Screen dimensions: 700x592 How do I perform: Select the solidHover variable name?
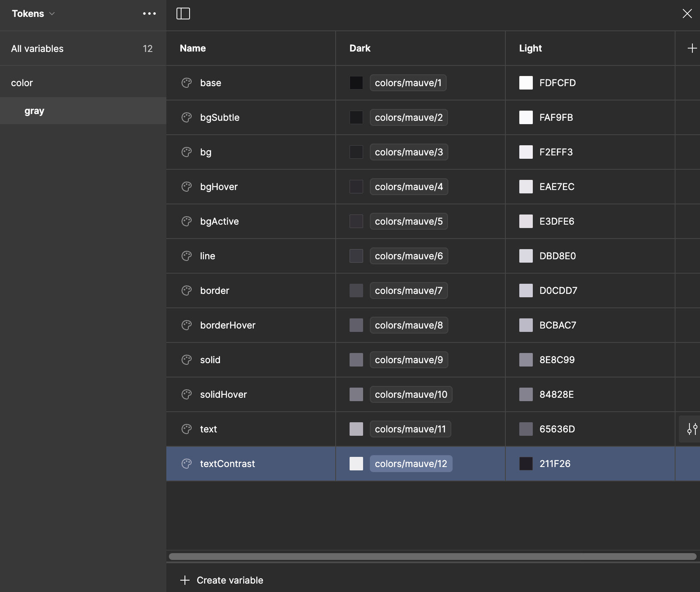(x=224, y=394)
